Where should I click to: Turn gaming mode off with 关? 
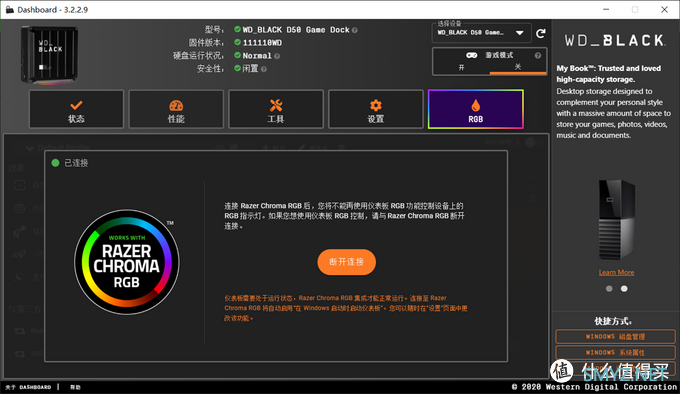[x=518, y=67]
